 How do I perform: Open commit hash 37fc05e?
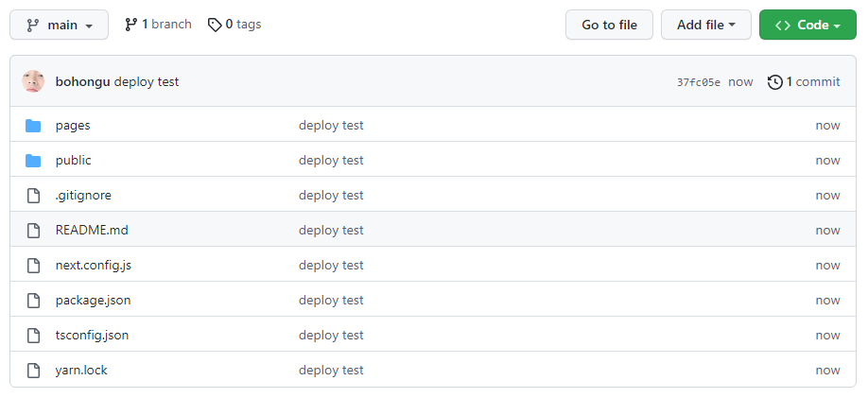coord(699,82)
